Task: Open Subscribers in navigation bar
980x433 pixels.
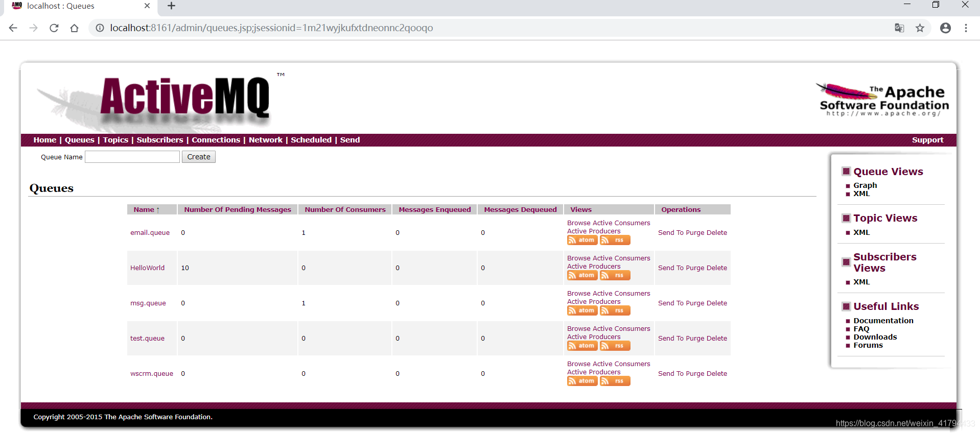Action: click(160, 140)
